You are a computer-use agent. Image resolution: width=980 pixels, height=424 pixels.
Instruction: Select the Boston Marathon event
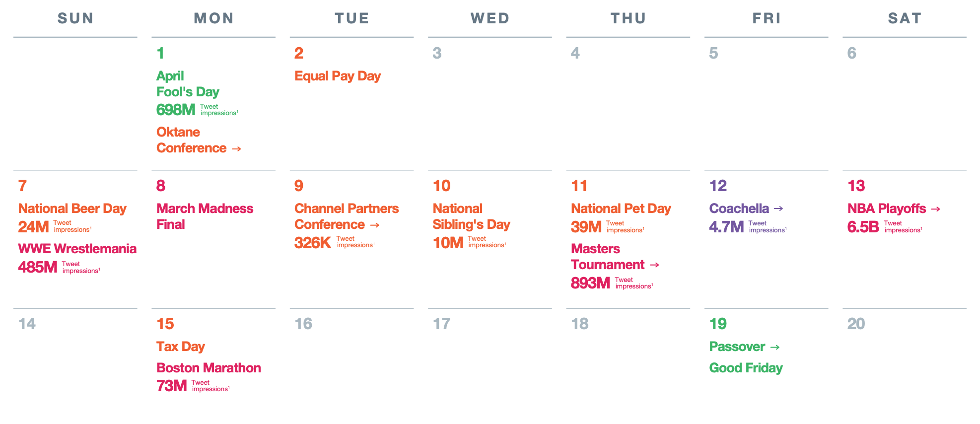click(x=209, y=368)
